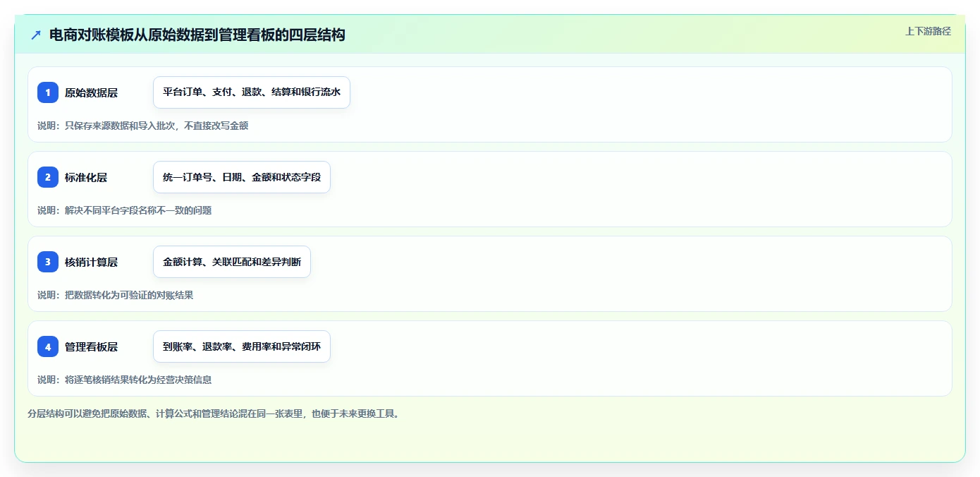Click the 管理看板层 layer name
The image size is (980, 477).
(x=91, y=346)
